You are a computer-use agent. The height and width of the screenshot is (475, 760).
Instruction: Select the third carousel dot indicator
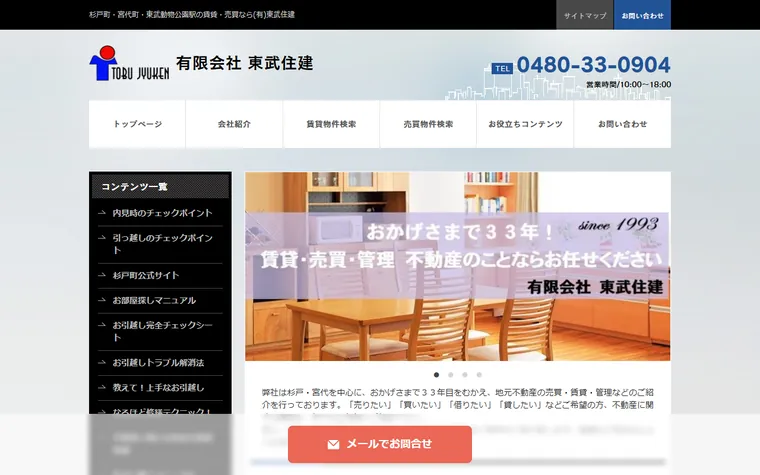[x=465, y=375]
